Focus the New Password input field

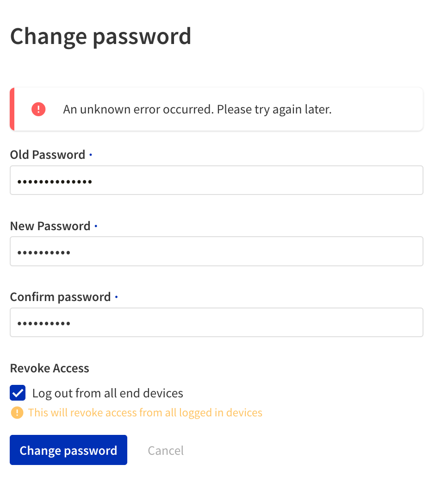pyautogui.click(x=216, y=251)
